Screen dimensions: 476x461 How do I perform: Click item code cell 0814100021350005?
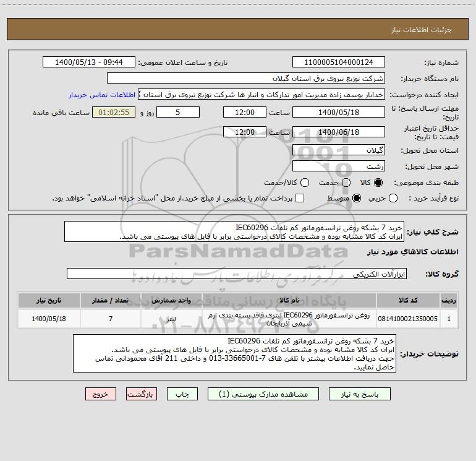coord(408,319)
